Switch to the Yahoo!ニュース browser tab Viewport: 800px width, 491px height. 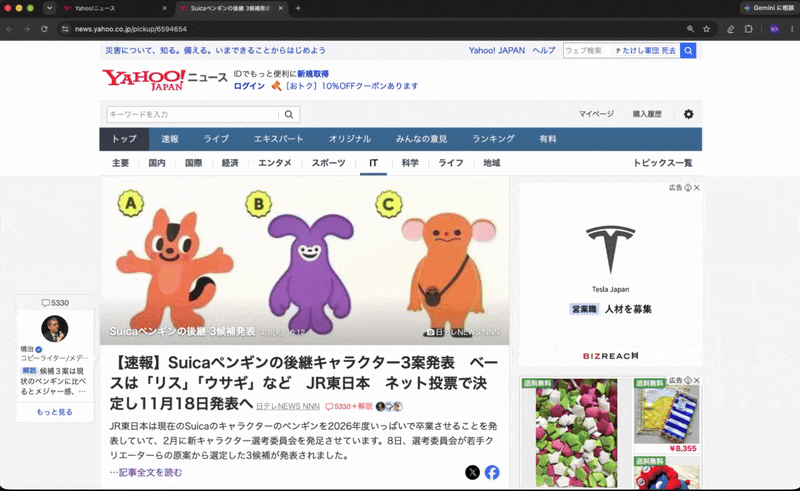click(x=115, y=8)
